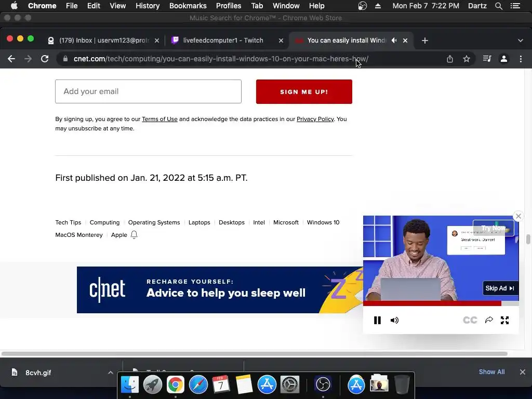Open Launchpad from the Dock

pos(152,384)
